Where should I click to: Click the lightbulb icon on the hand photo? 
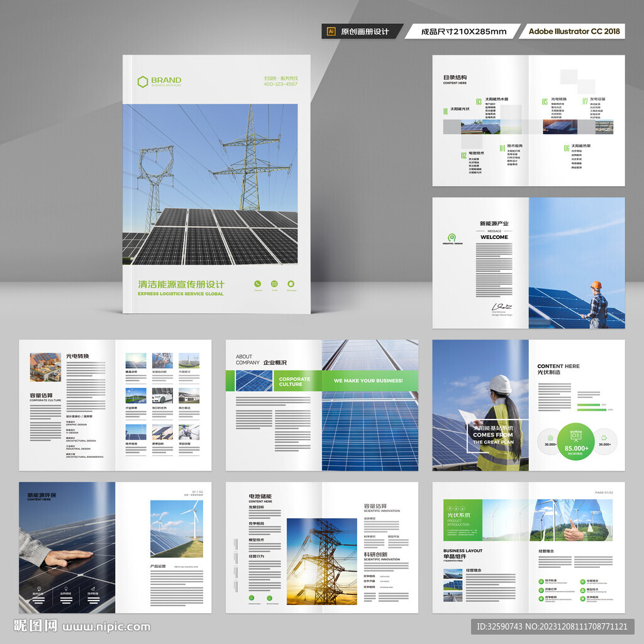pos(65,589)
